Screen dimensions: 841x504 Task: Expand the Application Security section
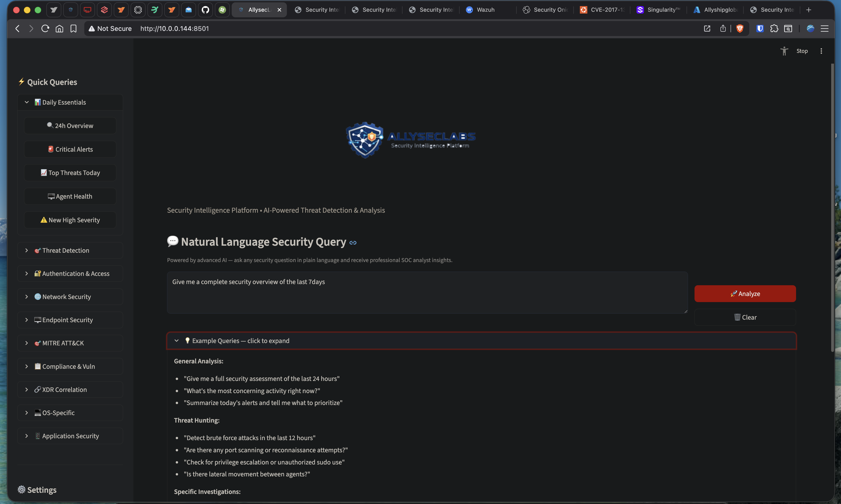[x=70, y=436]
